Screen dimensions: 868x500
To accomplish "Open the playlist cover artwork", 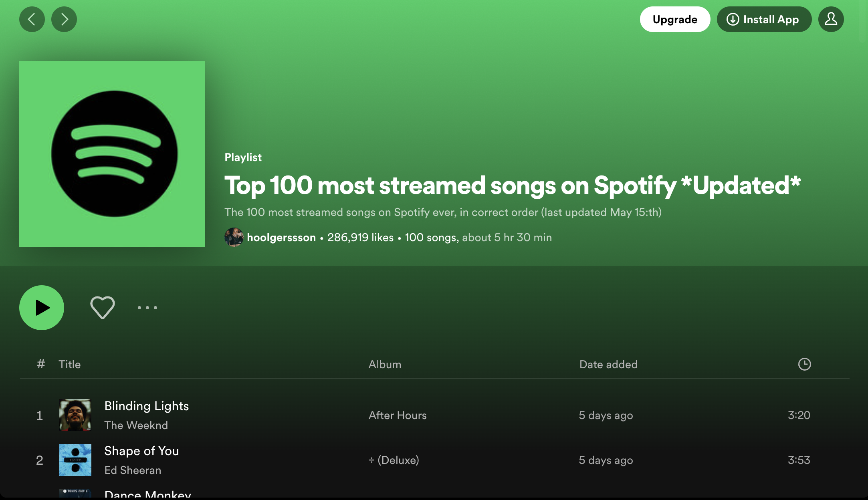I will click(112, 154).
